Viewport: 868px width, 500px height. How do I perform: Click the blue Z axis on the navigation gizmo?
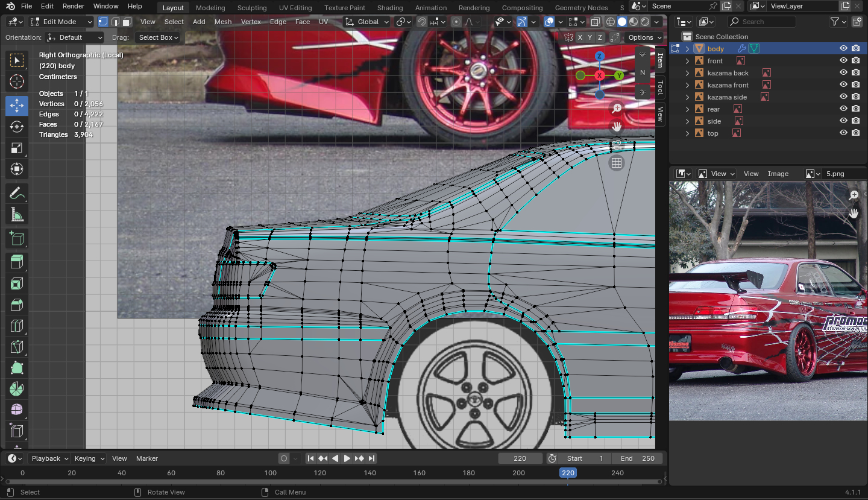(x=599, y=56)
